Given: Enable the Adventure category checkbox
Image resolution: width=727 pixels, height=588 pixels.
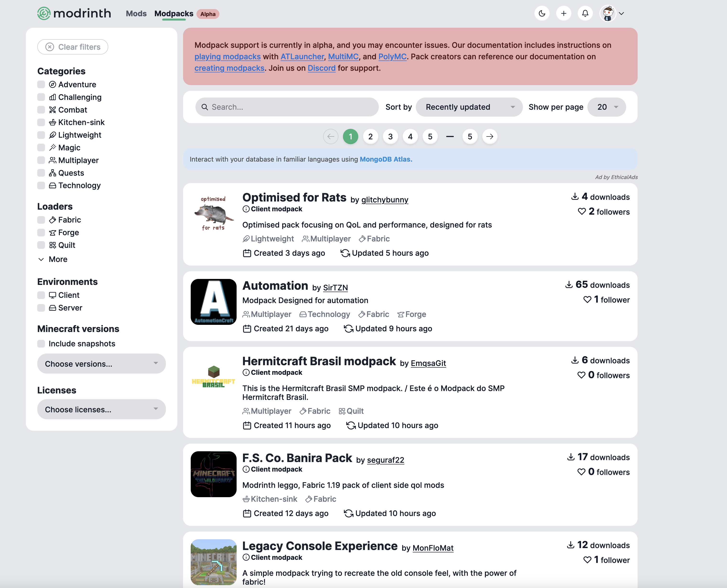Looking at the screenshot, I should (x=41, y=84).
